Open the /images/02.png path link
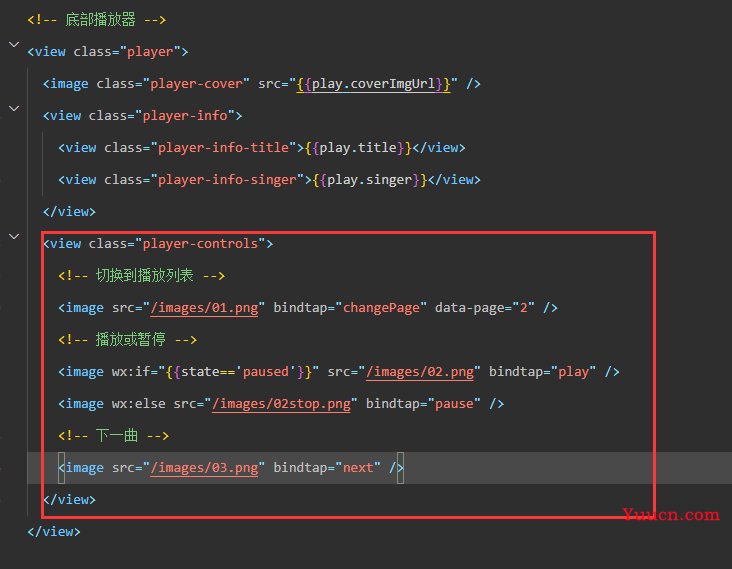Viewport: 732px width, 569px height. click(420, 372)
